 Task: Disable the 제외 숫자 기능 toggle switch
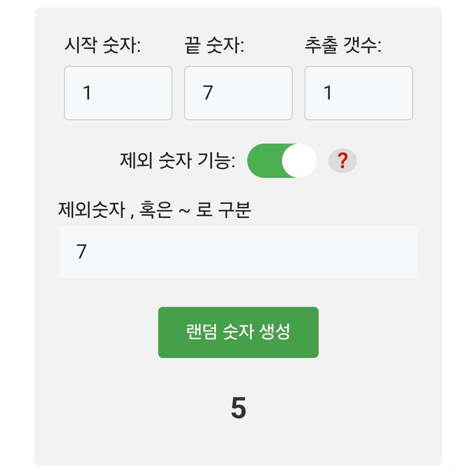[282, 161]
